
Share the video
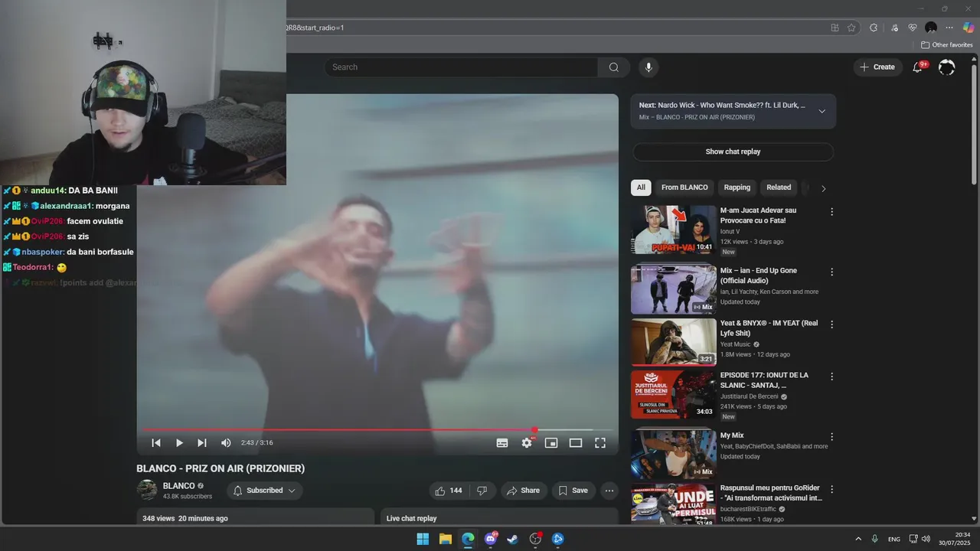523,491
